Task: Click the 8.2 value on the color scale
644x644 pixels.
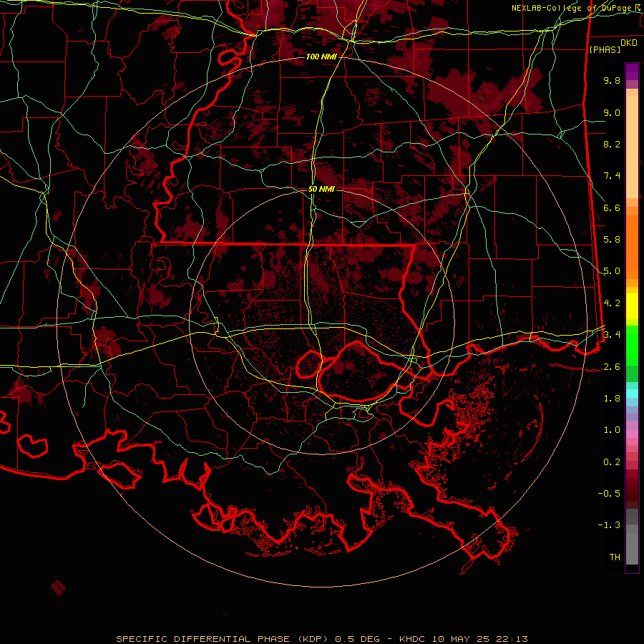Action: pyautogui.click(x=612, y=144)
